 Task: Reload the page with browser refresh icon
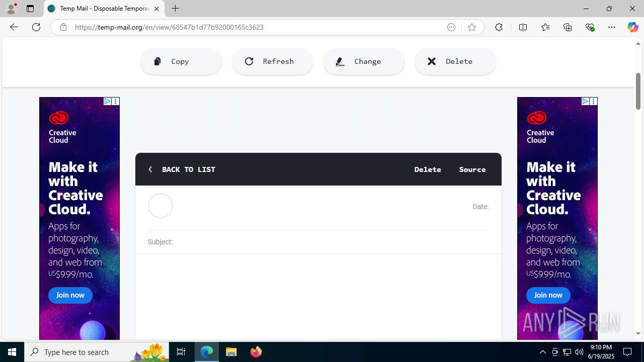[x=36, y=27]
